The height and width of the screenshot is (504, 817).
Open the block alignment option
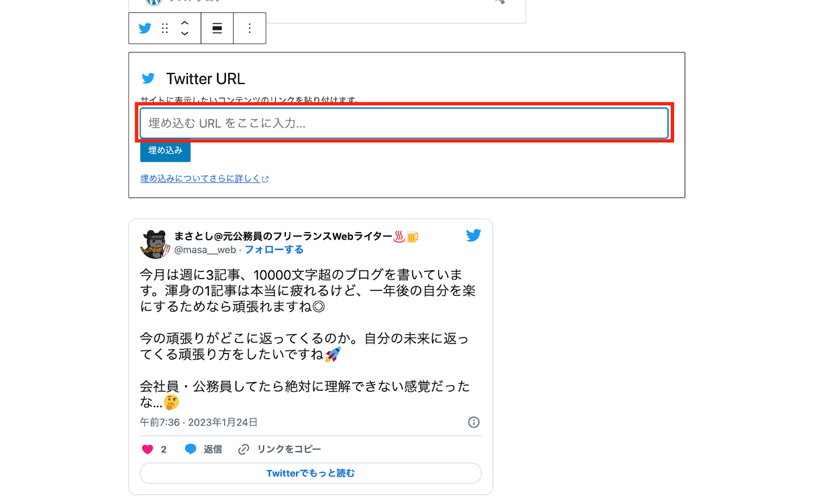click(x=217, y=28)
